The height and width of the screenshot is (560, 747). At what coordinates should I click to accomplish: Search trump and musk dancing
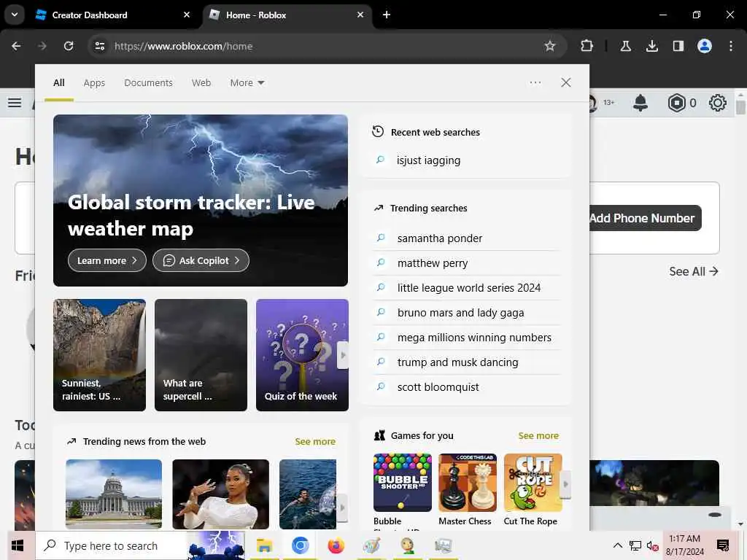[467, 362]
